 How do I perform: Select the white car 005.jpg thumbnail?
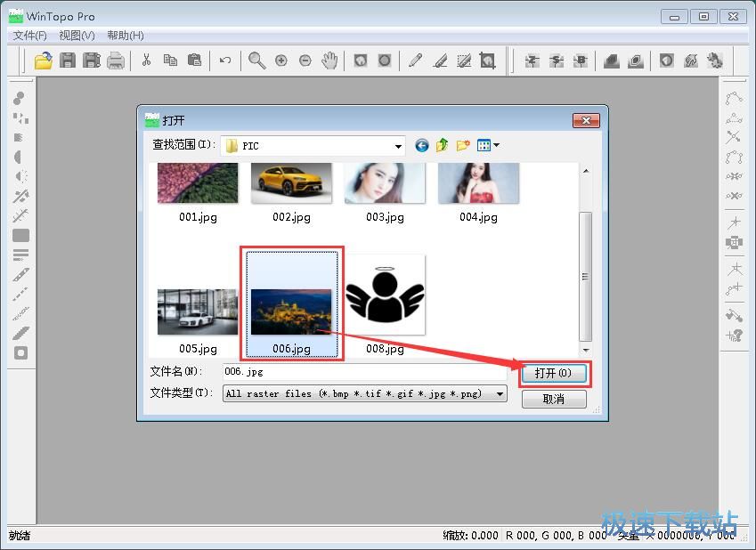click(x=198, y=311)
